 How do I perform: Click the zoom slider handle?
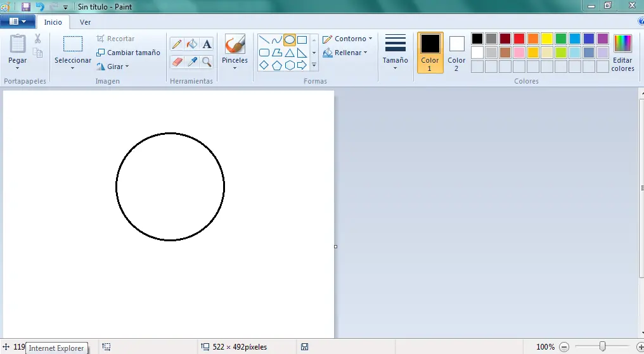(602, 346)
